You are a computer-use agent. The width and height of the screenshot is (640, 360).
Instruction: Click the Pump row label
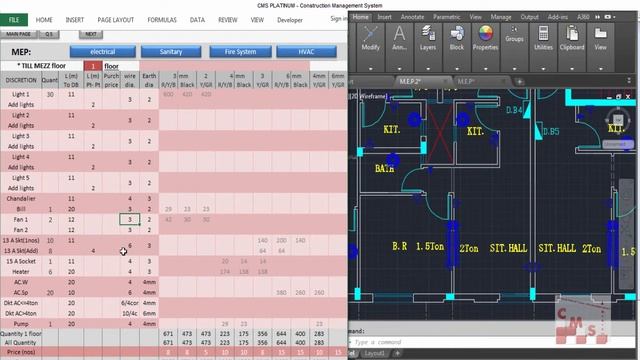click(x=21, y=324)
